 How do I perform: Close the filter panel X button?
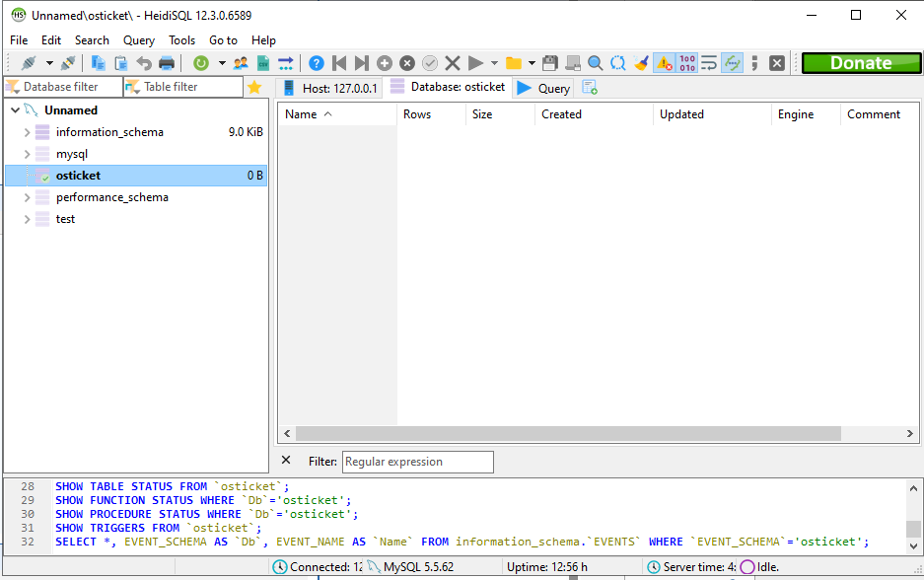tap(286, 460)
